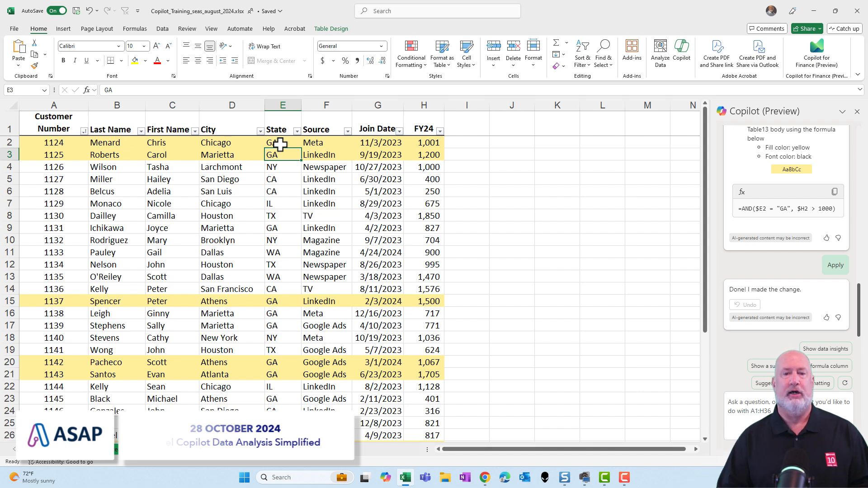
Task: Copy the AND formula in Copilot pane
Action: click(834, 191)
